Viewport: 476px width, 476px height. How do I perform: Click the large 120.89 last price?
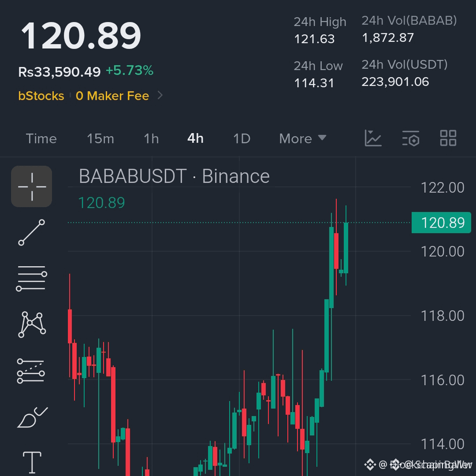point(81,36)
